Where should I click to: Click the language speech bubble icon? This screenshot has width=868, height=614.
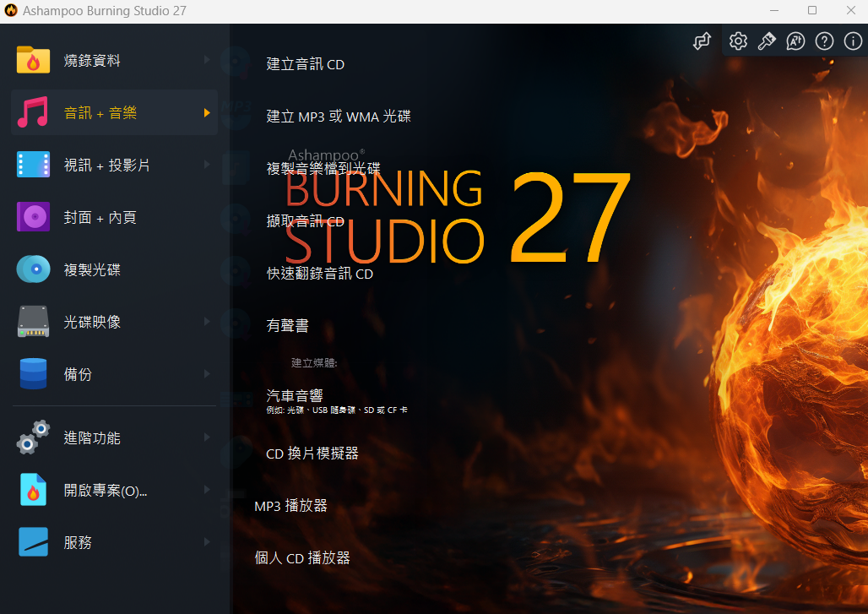pyautogui.click(x=795, y=41)
